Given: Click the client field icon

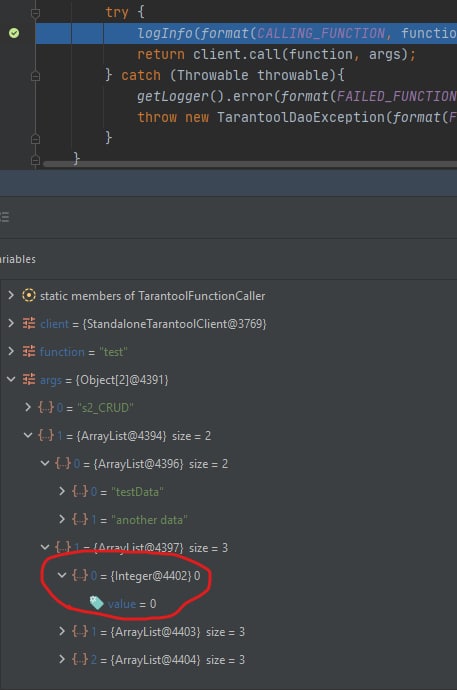Looking at the screenshot, I should 29,323.
